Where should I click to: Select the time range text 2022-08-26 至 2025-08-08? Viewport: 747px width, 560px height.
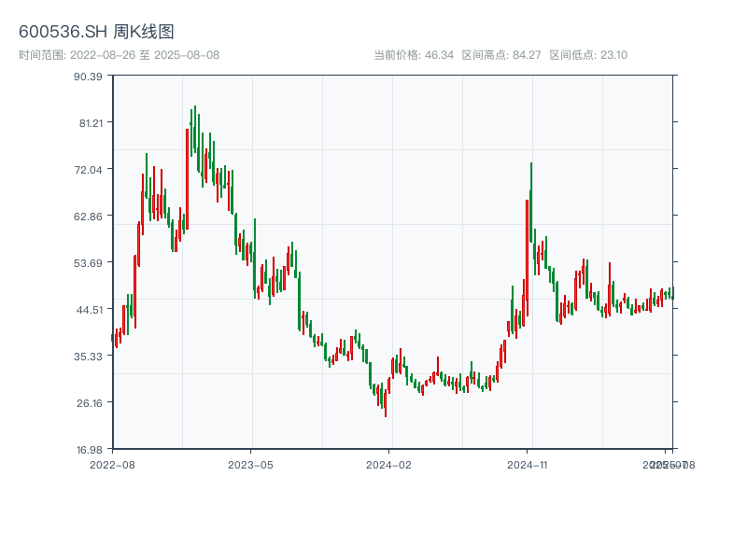(x=145, y=55)
